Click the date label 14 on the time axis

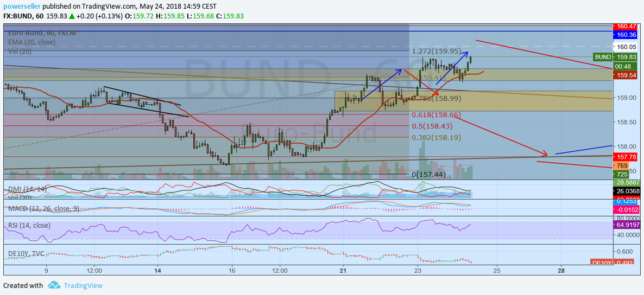[x=158, y=271]
